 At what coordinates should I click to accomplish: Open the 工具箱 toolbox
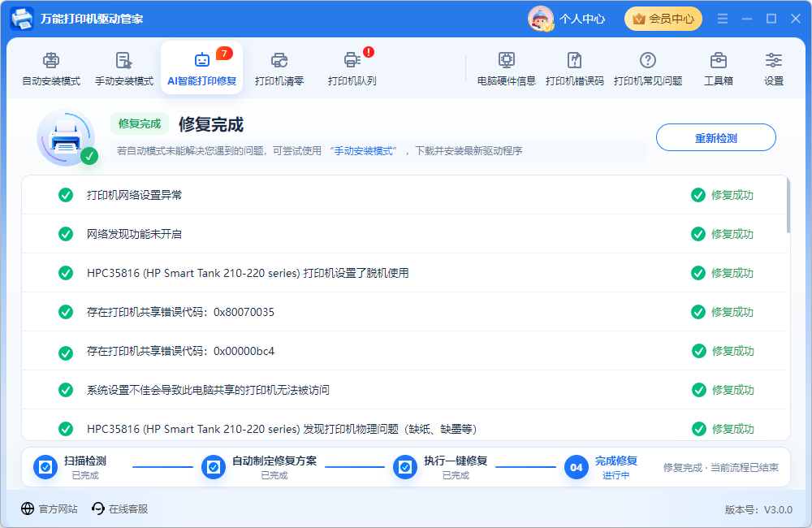pos(719,68)
